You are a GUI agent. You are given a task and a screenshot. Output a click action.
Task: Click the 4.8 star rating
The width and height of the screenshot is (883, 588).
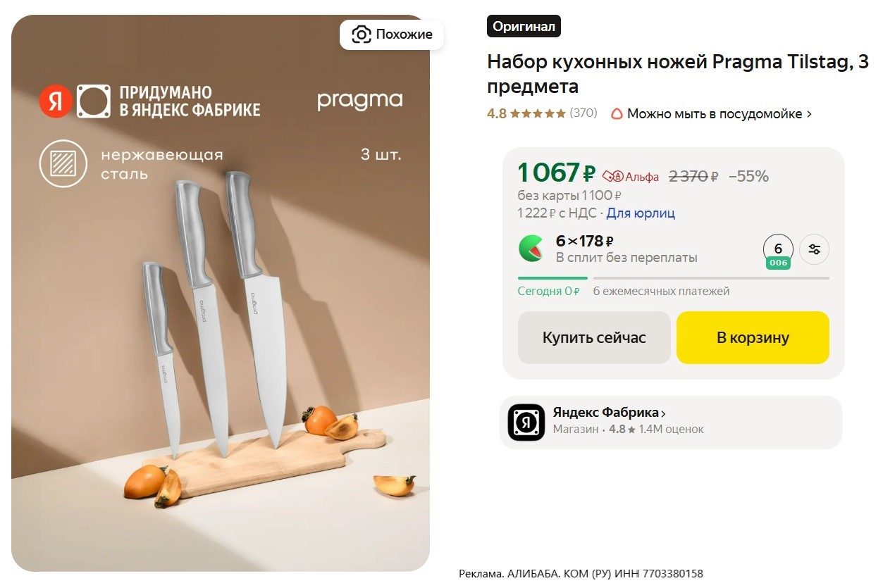[x=526, y=113]
